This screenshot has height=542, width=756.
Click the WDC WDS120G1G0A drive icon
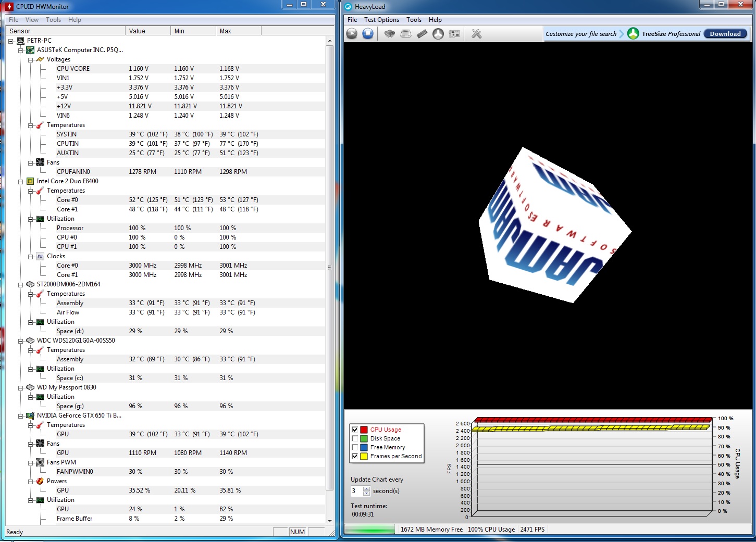pyautogui.click(x=30, y=341)
